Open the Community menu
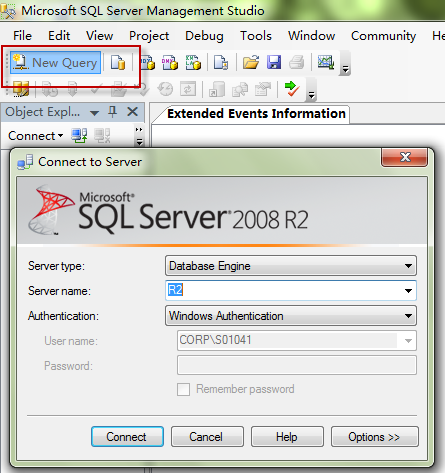Viewport: 445px width, 473px height. 383,36
